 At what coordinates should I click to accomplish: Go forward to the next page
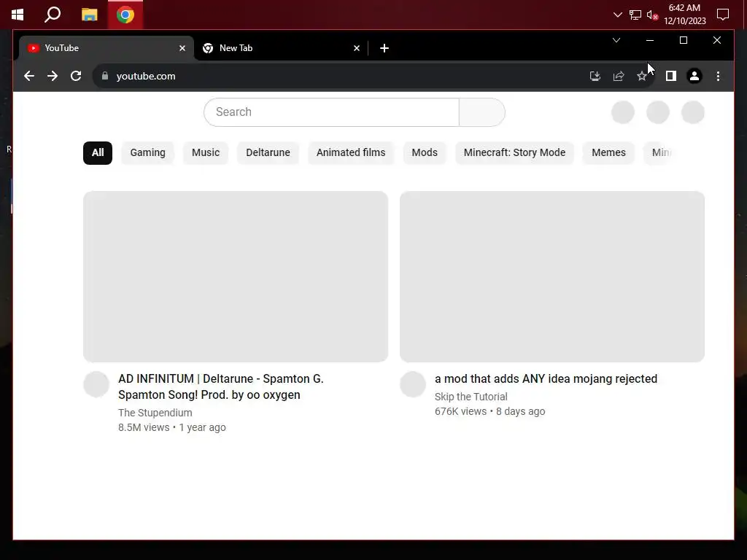[53, 76]
